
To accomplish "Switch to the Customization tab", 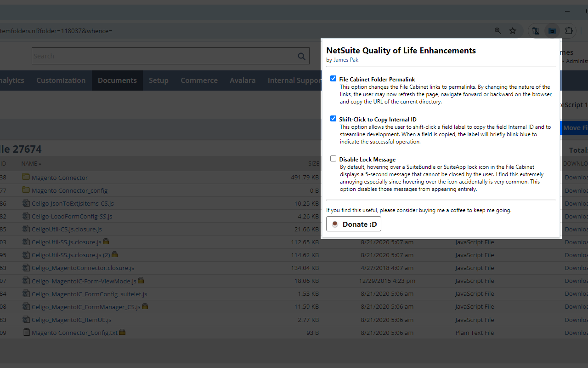I will [61, 80].
